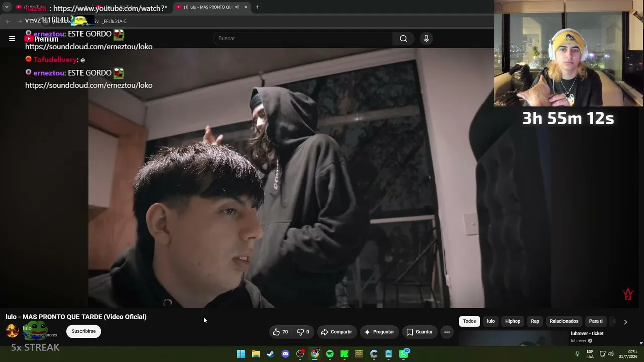The image size is (644, 362).
Task: Click the video title MAS PRONTO QUE TARDE
Action: pyautogui.click(x=76, y=317)
